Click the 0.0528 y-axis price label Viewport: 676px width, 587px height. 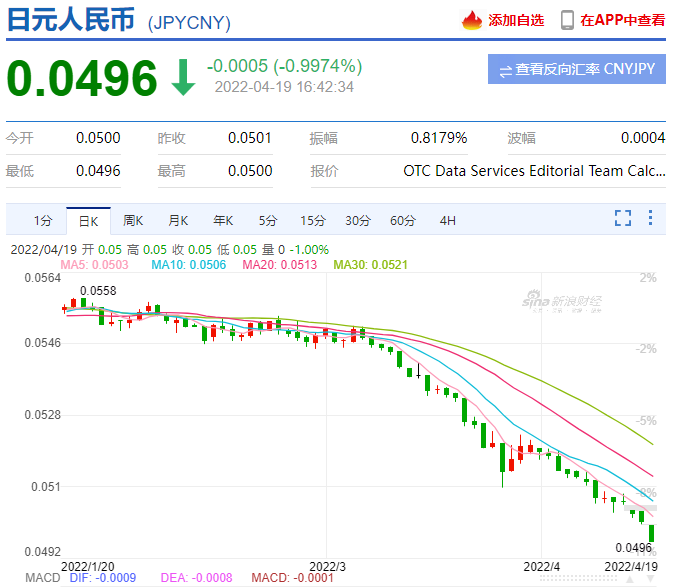point(43,415)
